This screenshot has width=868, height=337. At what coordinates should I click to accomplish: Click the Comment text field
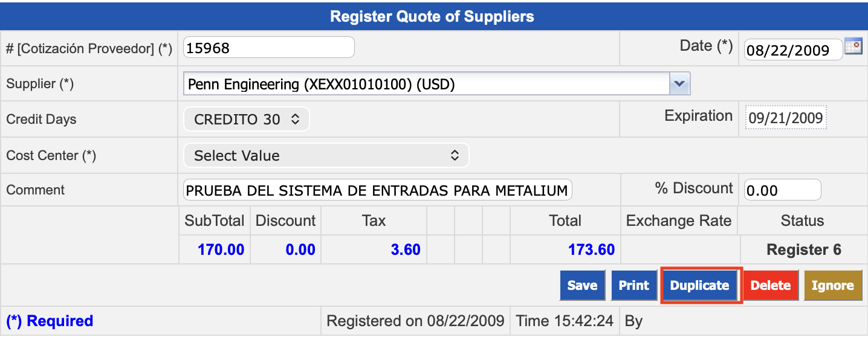pos(377,190)
